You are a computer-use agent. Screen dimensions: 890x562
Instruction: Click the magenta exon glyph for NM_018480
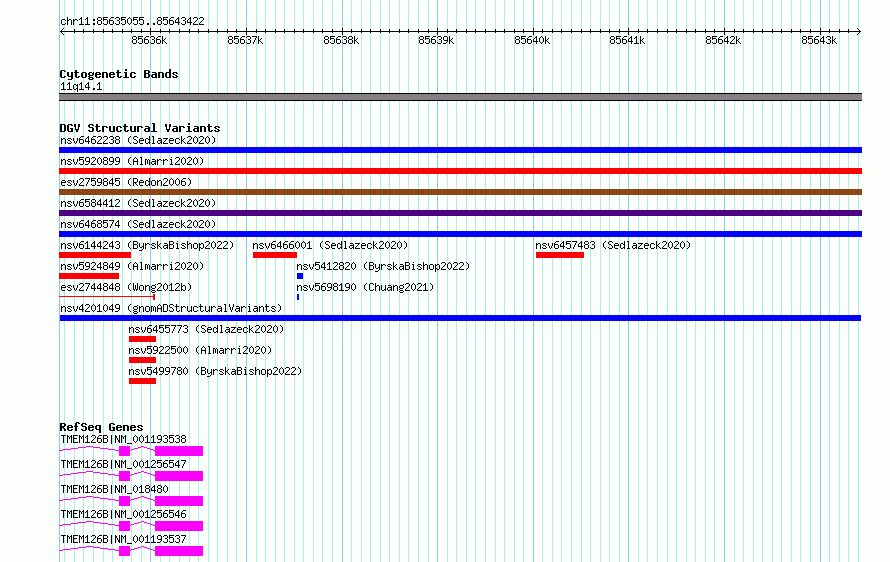(179, 501)
